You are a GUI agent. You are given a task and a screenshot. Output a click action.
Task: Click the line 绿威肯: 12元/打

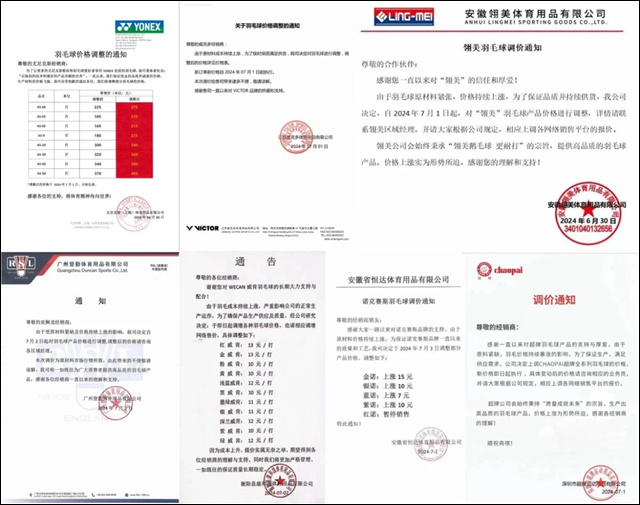247,440
